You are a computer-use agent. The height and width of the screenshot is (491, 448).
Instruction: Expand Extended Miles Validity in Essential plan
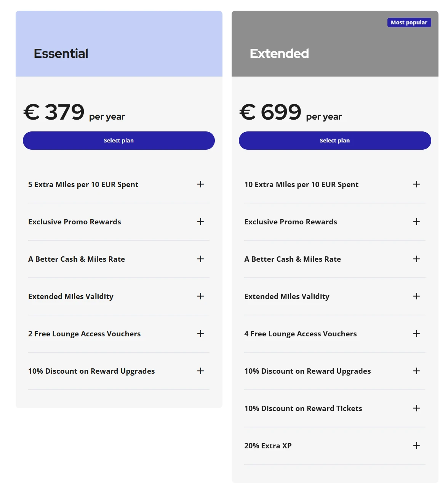click(200, 296)
